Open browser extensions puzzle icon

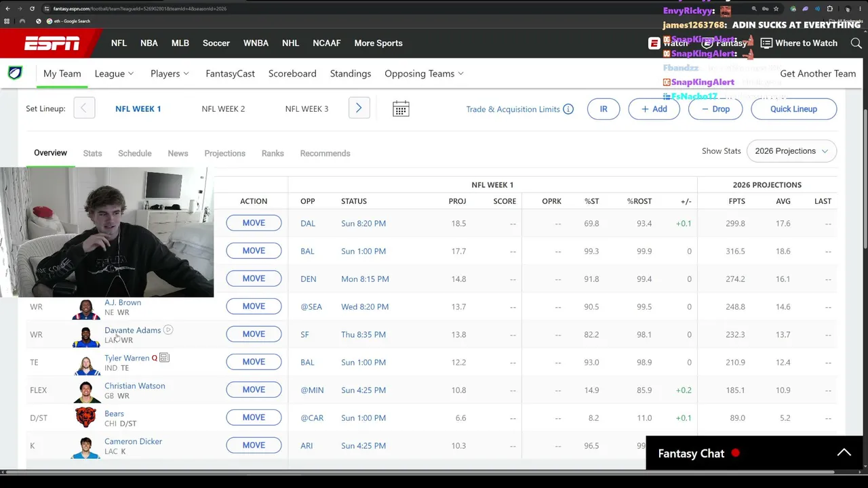click(829, 9)
